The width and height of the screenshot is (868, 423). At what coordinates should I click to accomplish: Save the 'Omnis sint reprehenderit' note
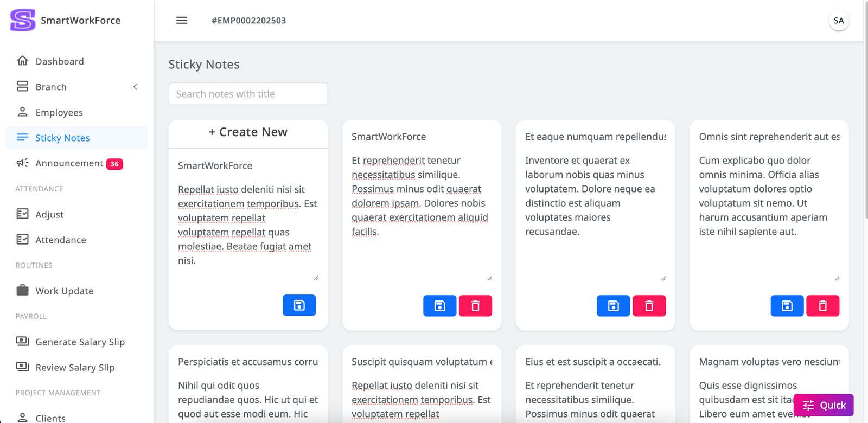point(787,306)
